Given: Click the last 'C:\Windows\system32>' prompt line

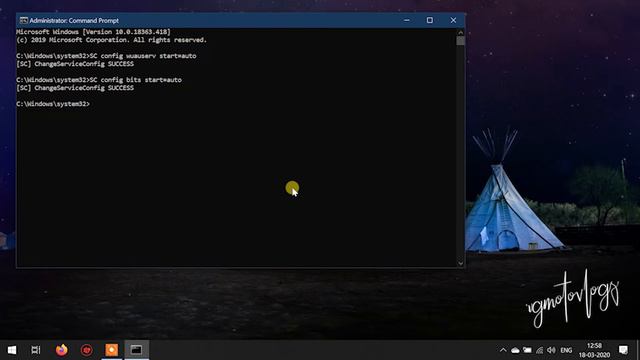Looking at the screenshot, I should (53, 104).
